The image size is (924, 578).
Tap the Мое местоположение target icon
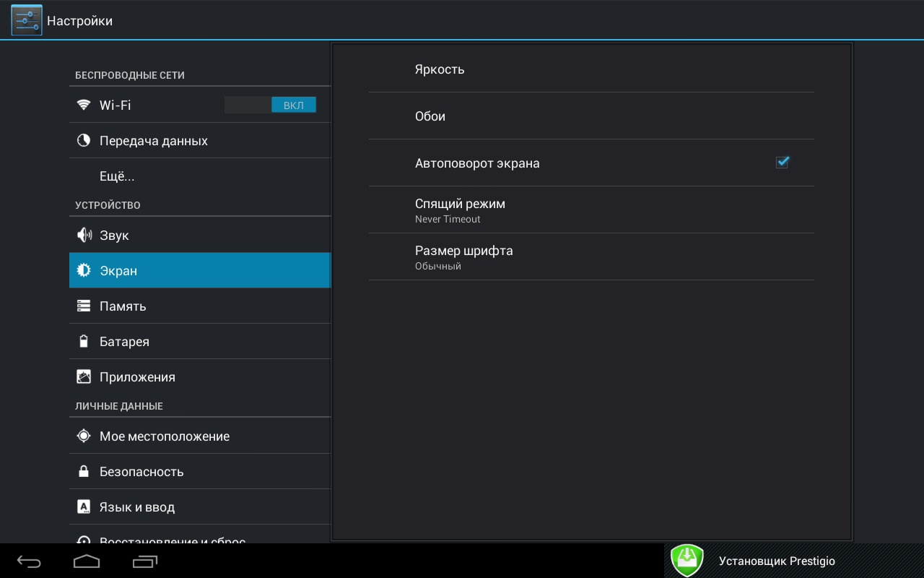[x=84, y=436]
